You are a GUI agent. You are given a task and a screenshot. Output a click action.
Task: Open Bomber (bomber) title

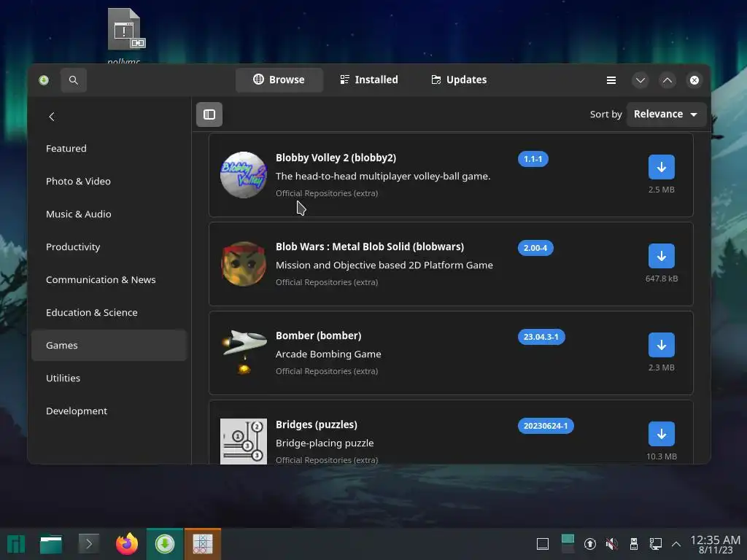coord(318,335)
